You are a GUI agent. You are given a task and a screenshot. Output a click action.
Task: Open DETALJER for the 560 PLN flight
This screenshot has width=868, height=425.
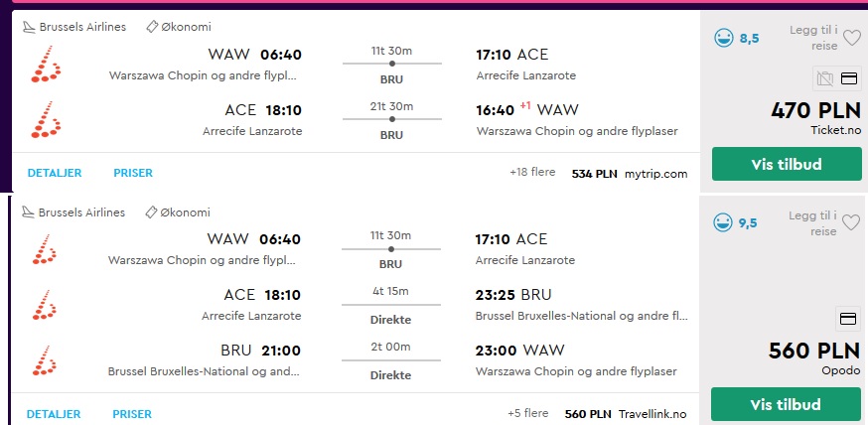tap(54, 414)
